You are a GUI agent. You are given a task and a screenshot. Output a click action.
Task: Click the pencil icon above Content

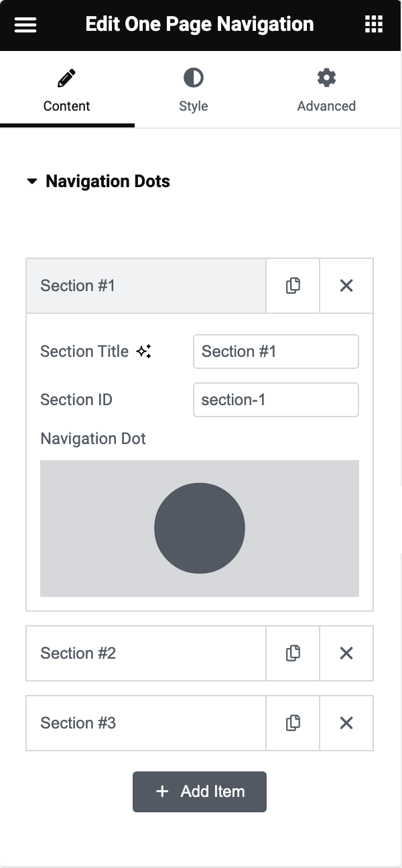[x=66, y=78]
